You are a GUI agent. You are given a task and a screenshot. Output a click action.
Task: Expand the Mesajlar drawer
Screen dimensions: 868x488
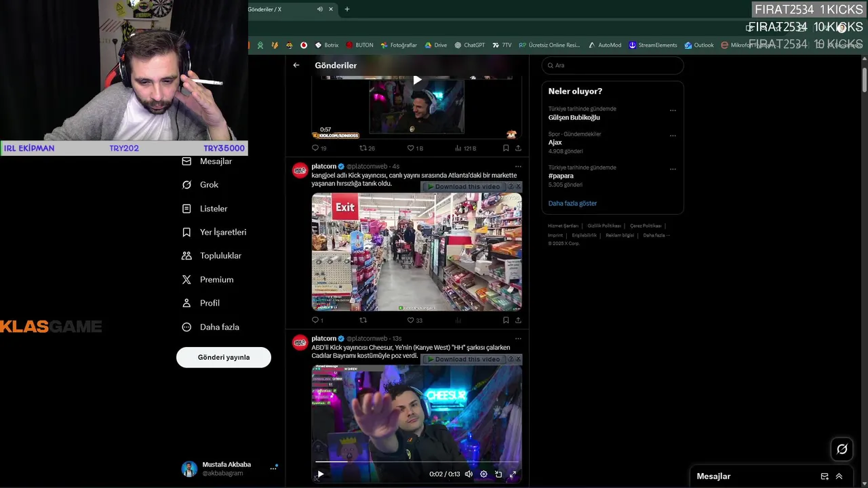click(x=839, y=476)
